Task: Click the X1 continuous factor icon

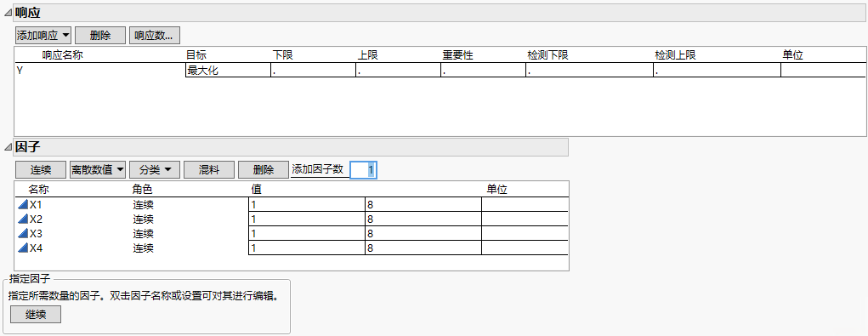Action: coord(23,204)
